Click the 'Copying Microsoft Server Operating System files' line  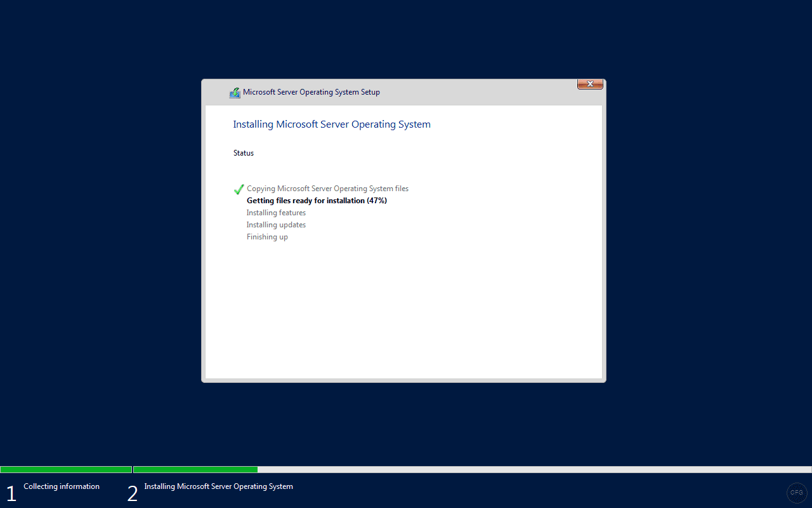(327, 188)
